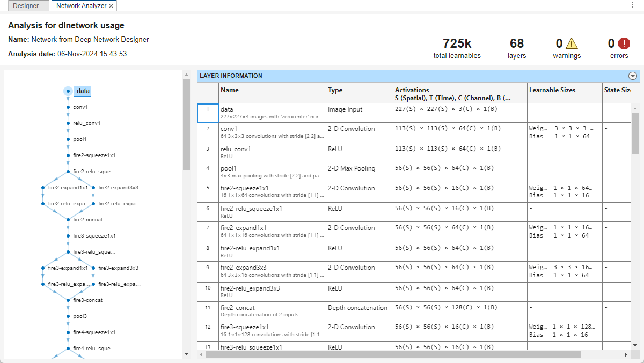Image resolution: width=644 pixels, height=363 pixels.
Task: Click the Image Input type cell
Action: (x=360, y=113)
